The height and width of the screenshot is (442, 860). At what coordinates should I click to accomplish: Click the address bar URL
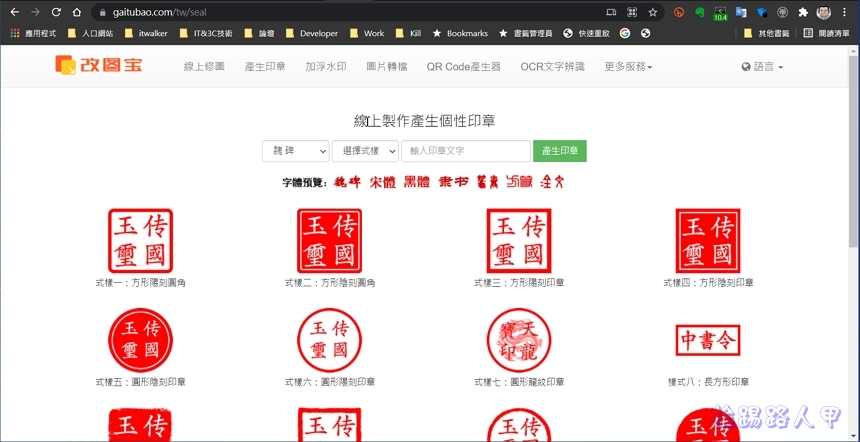click(x=159, y=12)
